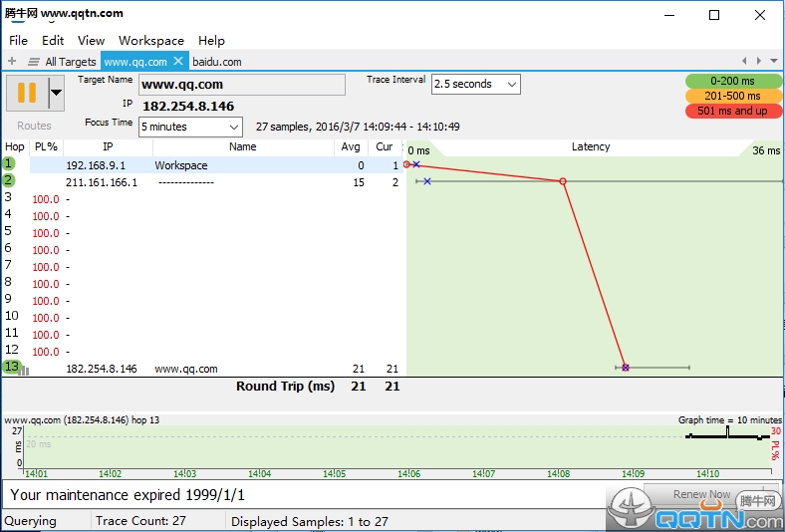
Task: Add a new target with the plus icon
Action: (12, 62)
